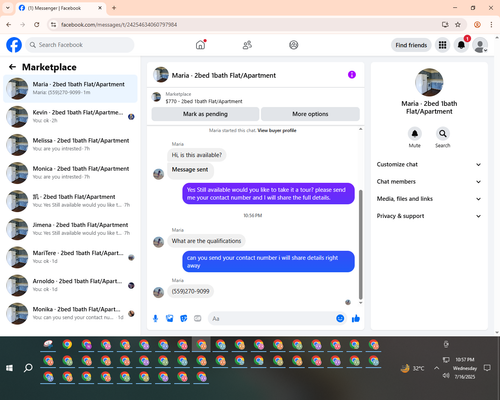Viewport: 500px width, 400px height.
Task: Open the notifications bell icon
Action: pyautogui.click(x=461, y=45)
